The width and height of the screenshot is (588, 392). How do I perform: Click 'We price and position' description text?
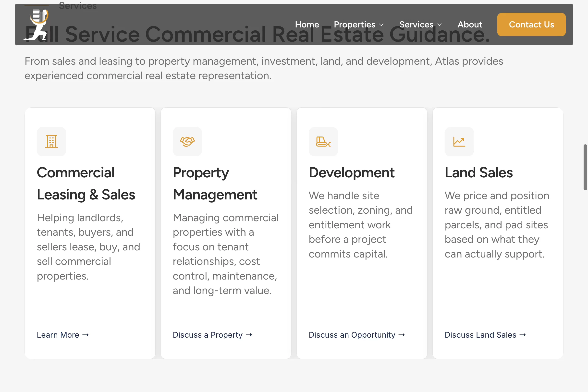[x=497, y=225]
